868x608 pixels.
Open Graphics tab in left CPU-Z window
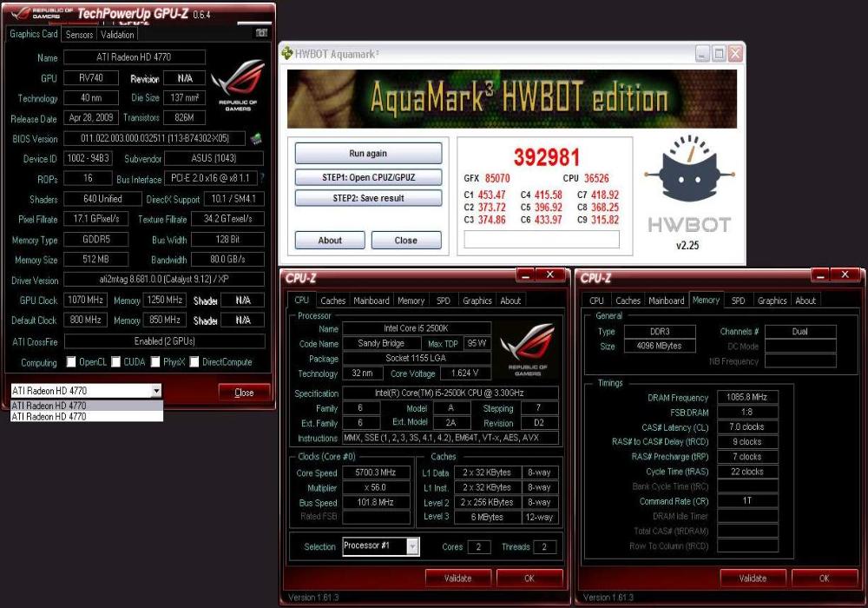point(477,301)
